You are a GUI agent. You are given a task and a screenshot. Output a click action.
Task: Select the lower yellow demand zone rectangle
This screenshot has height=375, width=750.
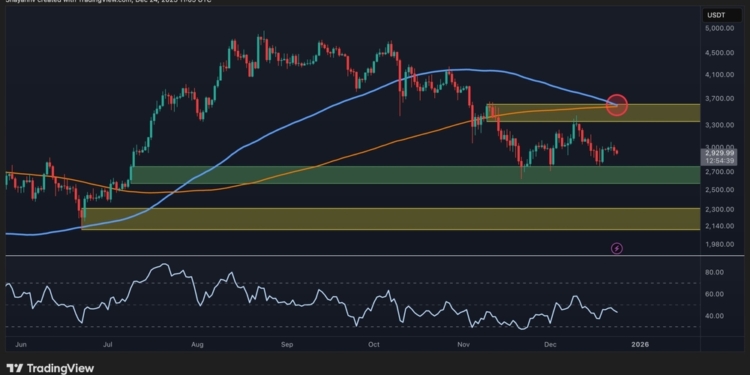coord(391,219)
